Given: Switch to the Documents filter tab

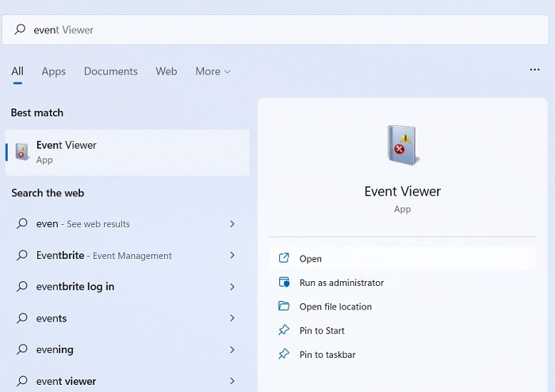Looking at the screenshot, I should coord(110,71).
